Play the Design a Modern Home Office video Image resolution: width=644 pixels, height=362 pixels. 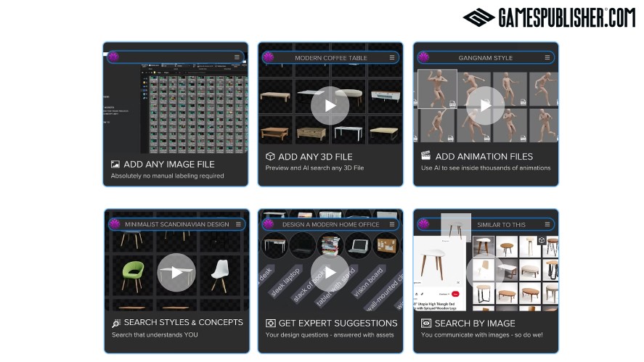pos(330,273)
